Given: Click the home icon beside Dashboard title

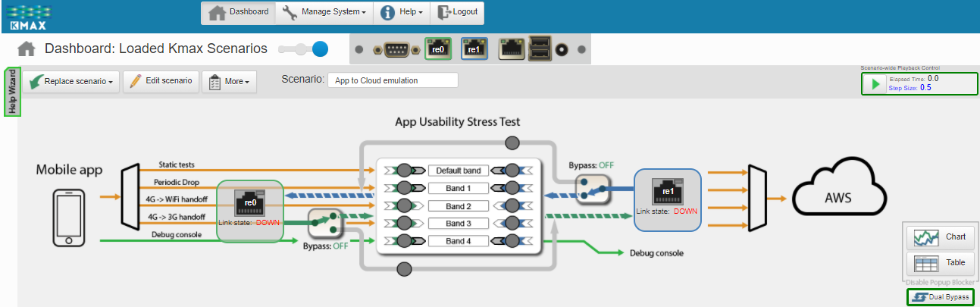Looking at the screenshot, I should 27,49.
